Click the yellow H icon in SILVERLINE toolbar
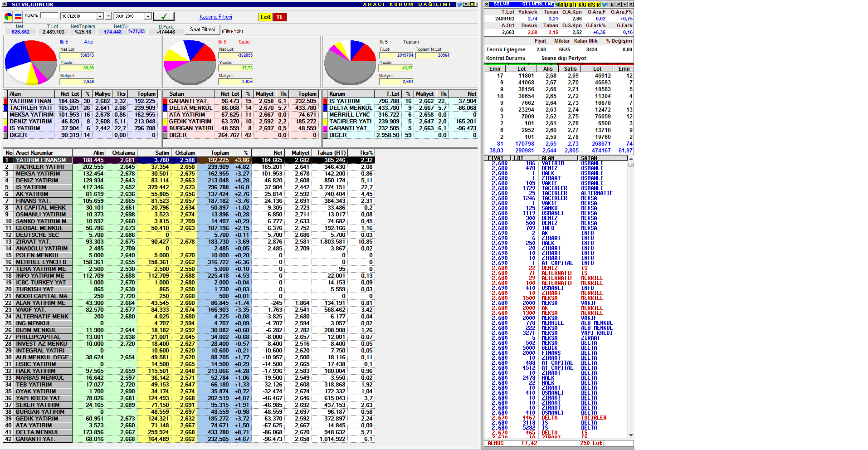 [x=589, y=5]
